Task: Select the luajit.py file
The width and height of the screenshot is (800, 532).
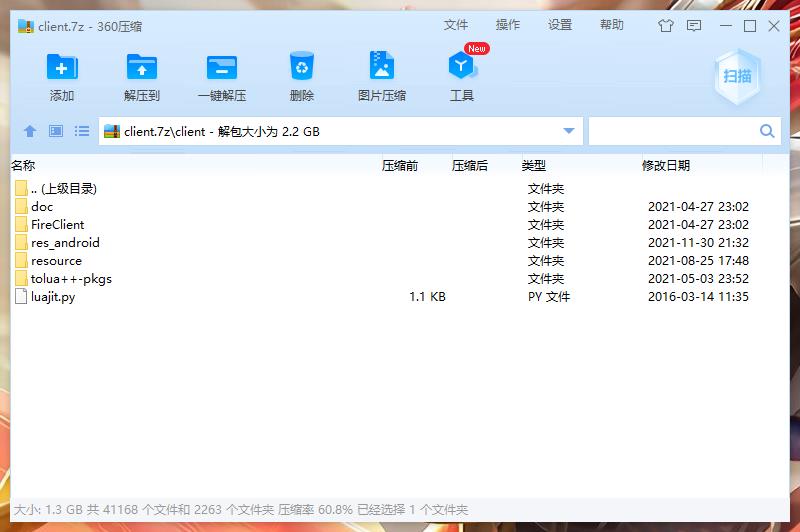Action: [x=52, y=297]
